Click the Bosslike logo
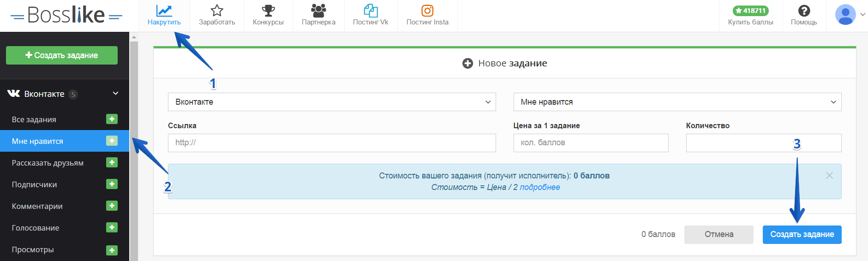The image size is (868, 261). (66, 15)
